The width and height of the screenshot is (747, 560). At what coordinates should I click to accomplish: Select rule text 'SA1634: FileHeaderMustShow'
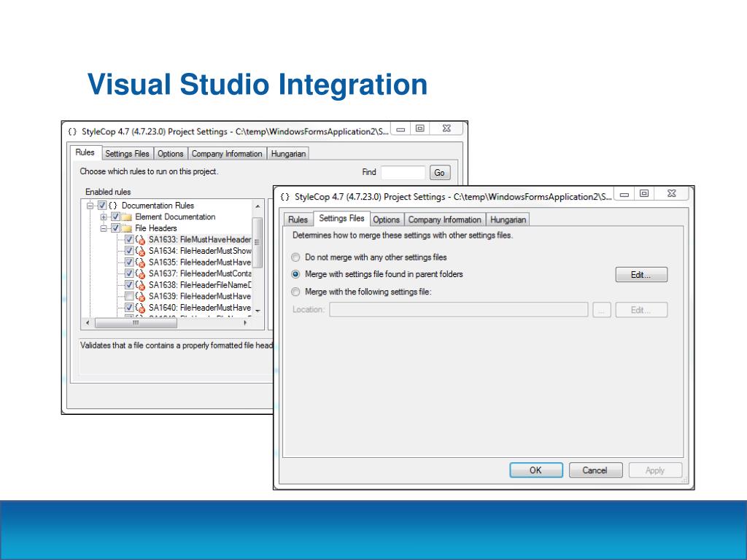click(200, 251)
